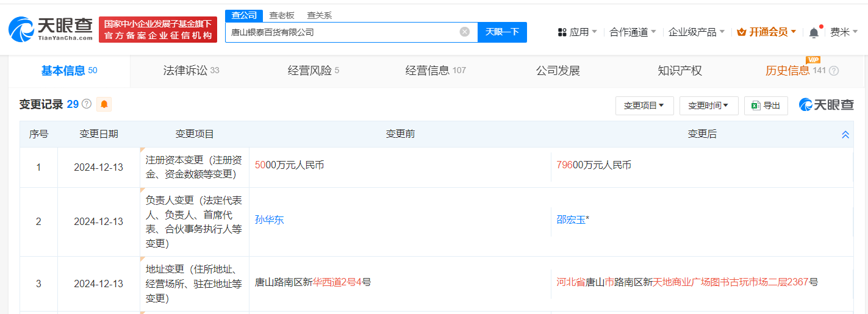The width and height of the screenshot is (868, 314).
Task: Select the 查公司 search tab
Action: click(x=245, y=15)
